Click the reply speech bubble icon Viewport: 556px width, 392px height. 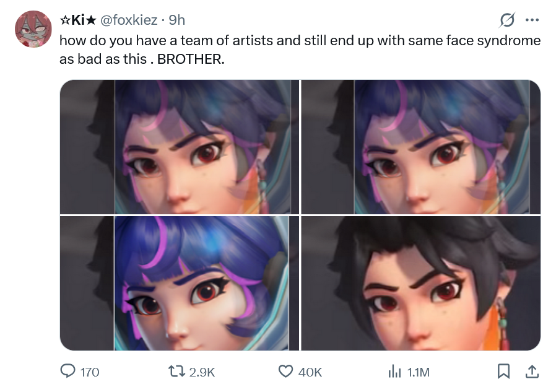67,372
